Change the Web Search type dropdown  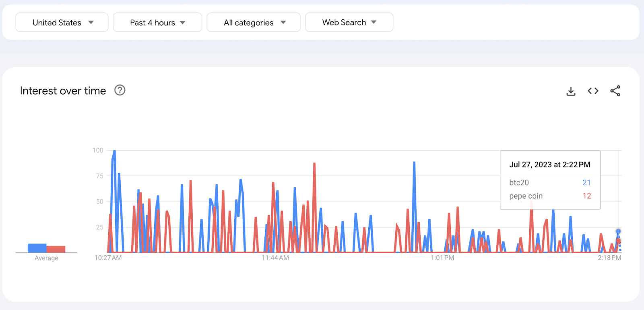[x=349, y=23]
